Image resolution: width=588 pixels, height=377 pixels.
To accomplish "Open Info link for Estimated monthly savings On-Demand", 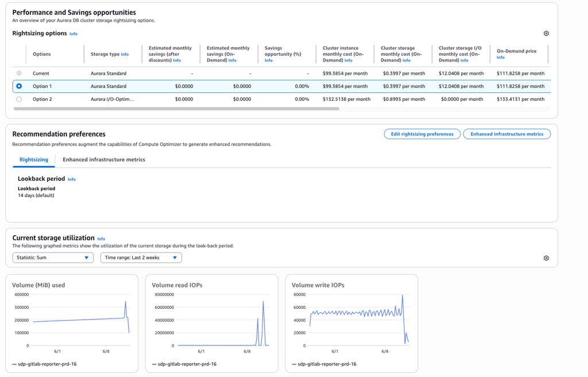I will pyautogui.click(x=233, y=60).
